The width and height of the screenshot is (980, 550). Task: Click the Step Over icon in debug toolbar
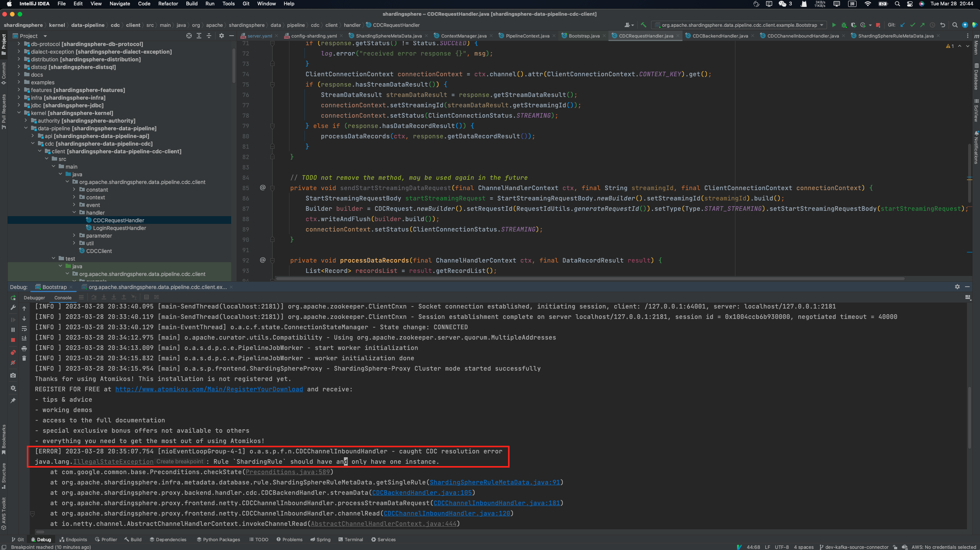coord(94,297)
